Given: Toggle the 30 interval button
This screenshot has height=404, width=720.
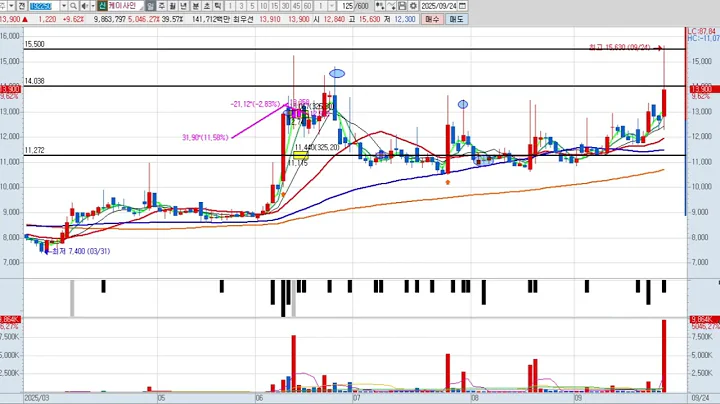Looking at the screenshot, I should (x=285, y=6).
